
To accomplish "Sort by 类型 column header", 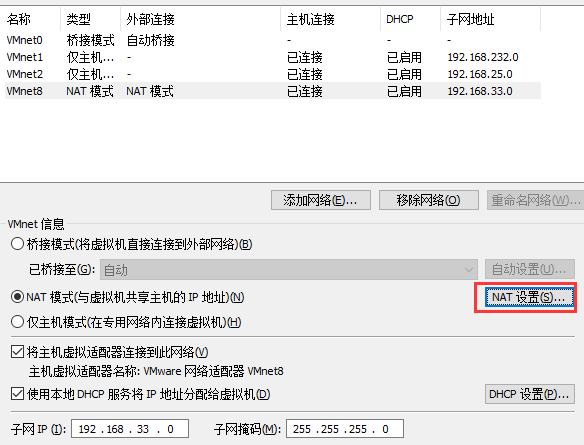I will point(91,19).
